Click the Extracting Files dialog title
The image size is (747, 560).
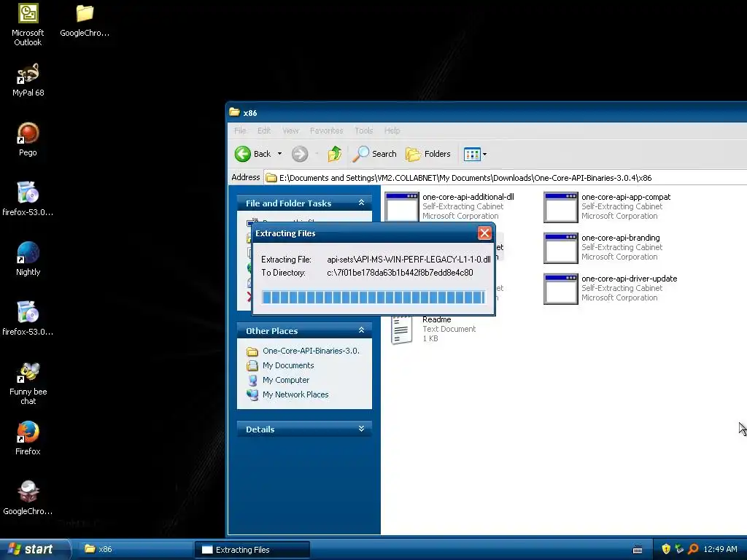point(285,233)
